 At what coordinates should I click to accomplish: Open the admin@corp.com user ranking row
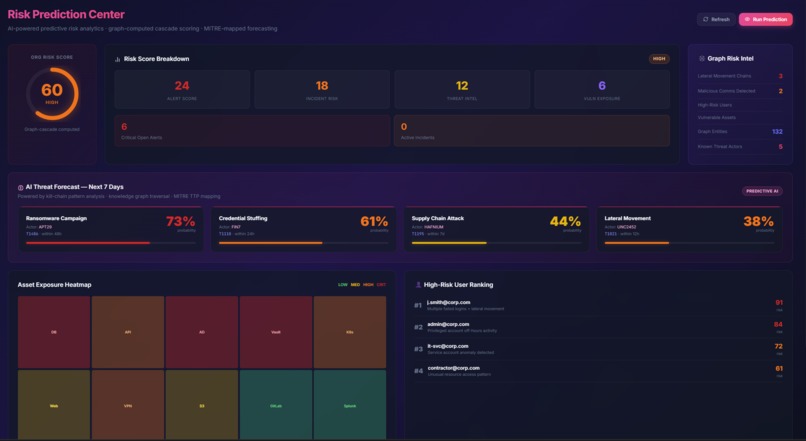[599, 327]
